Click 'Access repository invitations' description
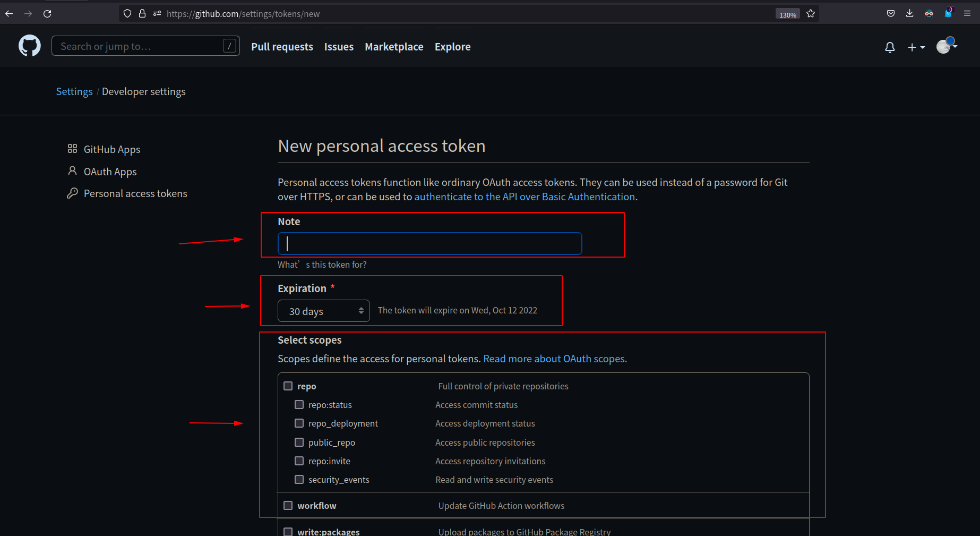 coord(491,461)
